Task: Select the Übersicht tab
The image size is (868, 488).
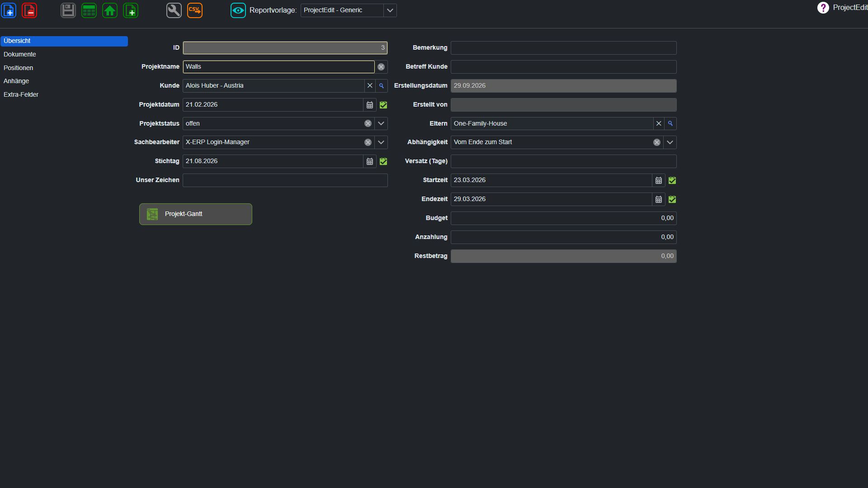Action: 64,41
